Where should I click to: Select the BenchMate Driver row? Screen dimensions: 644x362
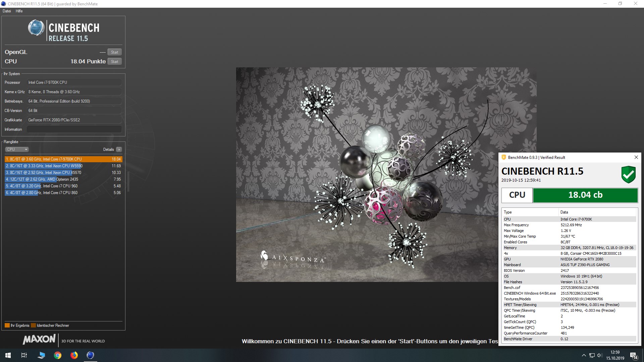[569, 339]
